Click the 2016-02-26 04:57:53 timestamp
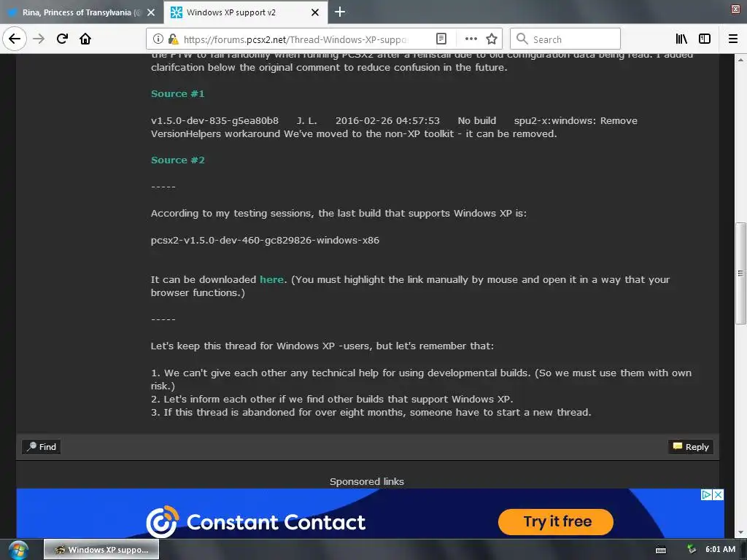The image size is (747, 560). 387,120
